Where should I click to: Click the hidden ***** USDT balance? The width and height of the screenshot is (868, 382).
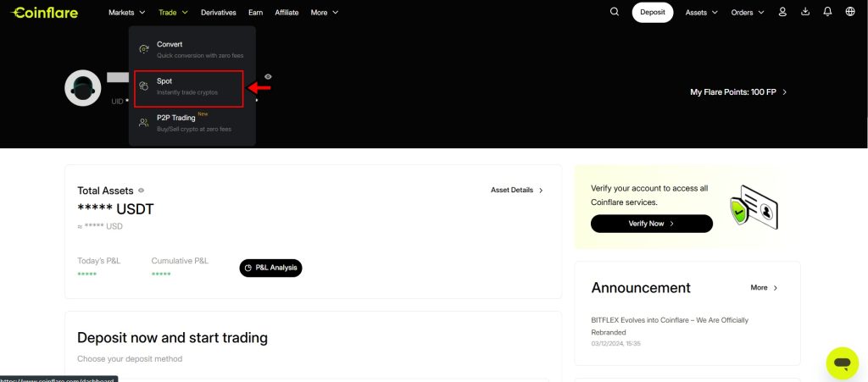[115, 209]
